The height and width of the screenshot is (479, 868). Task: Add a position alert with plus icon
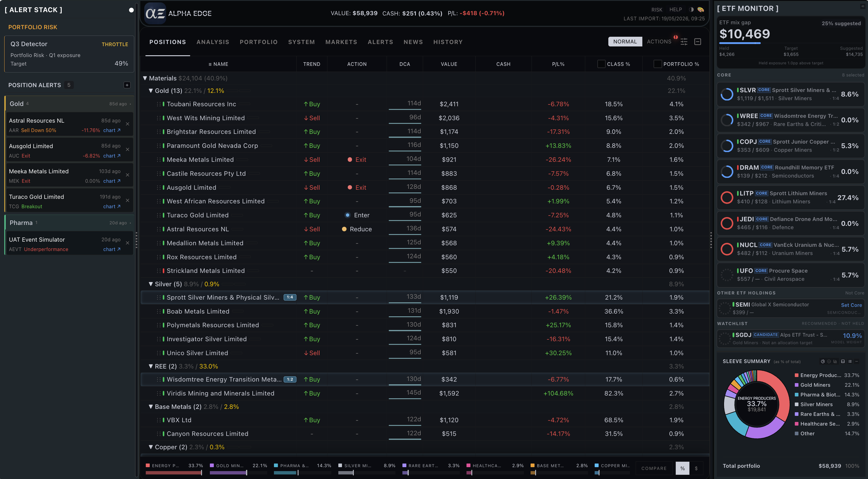pyautogui.click(x=127, y=85)
